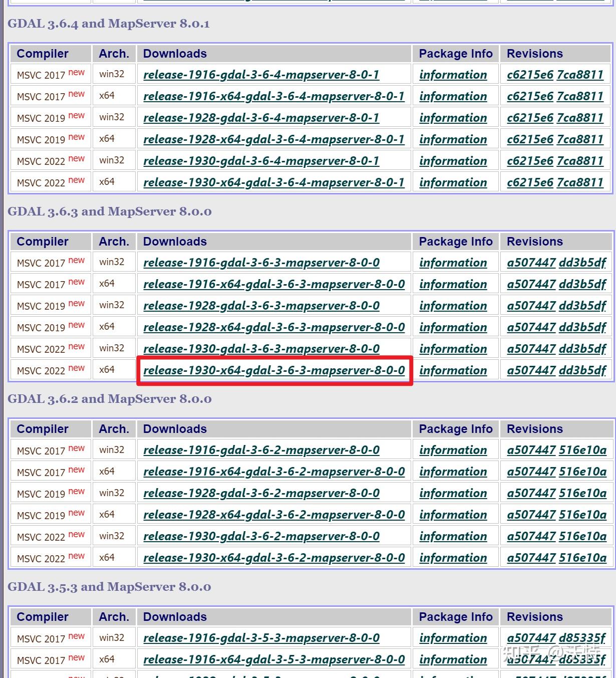Open release-1928-x64-gdal-3-6-4-mapserver-8-0-1 link

point(273,139)
